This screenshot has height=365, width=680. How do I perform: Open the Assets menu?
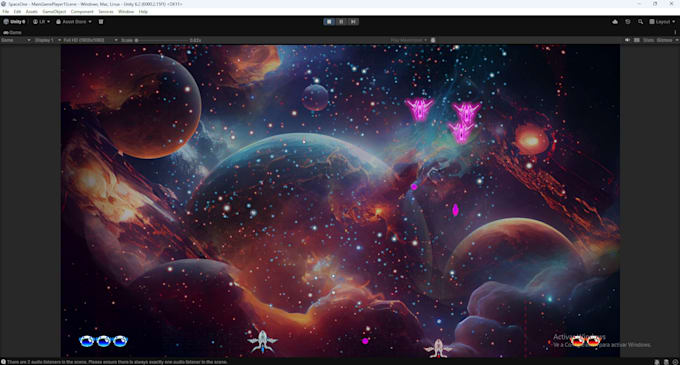click(32, 12)
